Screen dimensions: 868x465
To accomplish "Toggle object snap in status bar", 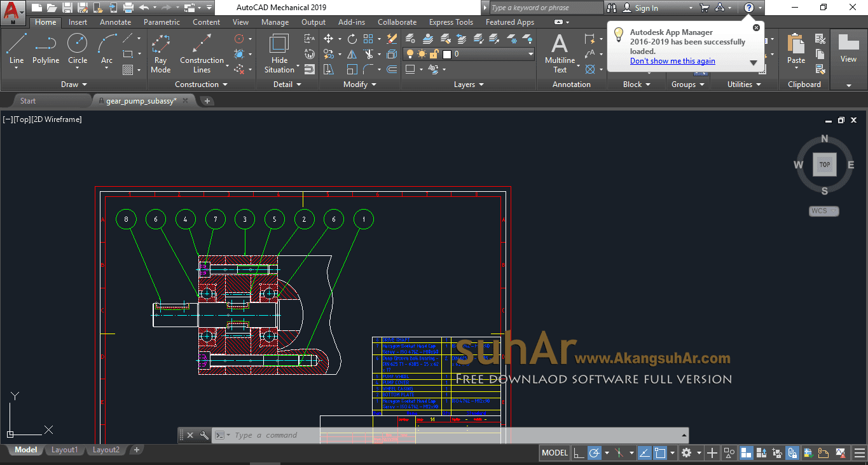I will (660, 453).
